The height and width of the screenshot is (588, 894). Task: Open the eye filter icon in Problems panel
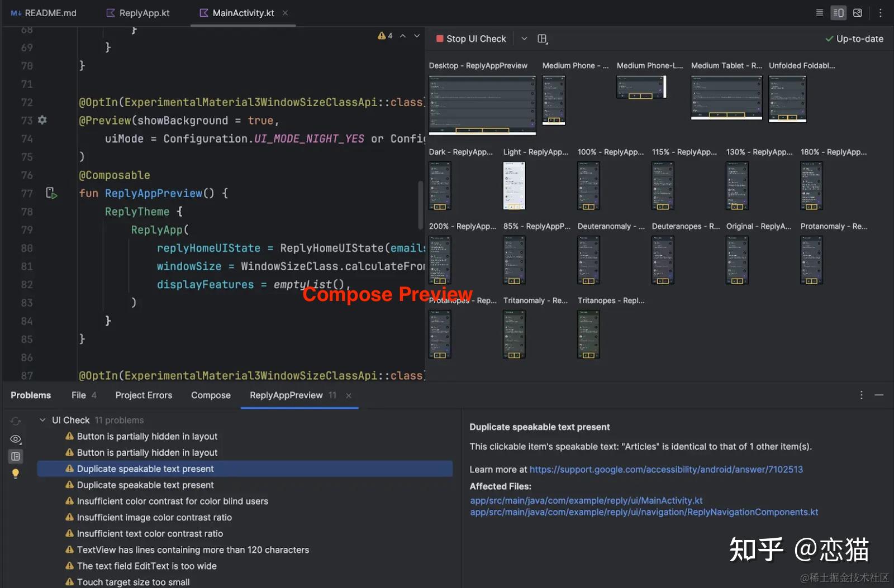[16, 439]
